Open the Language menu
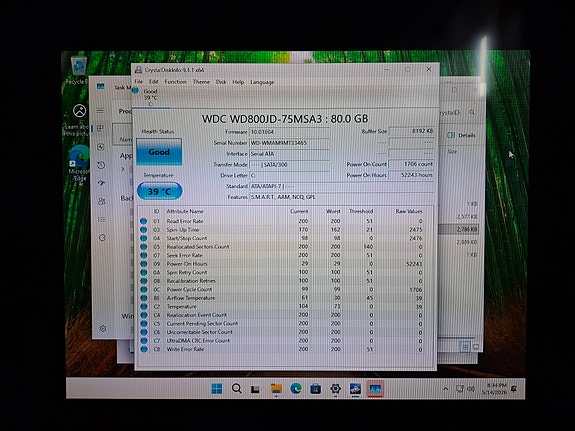This screenshot has width=575, height=431. (x=262, y=82)
